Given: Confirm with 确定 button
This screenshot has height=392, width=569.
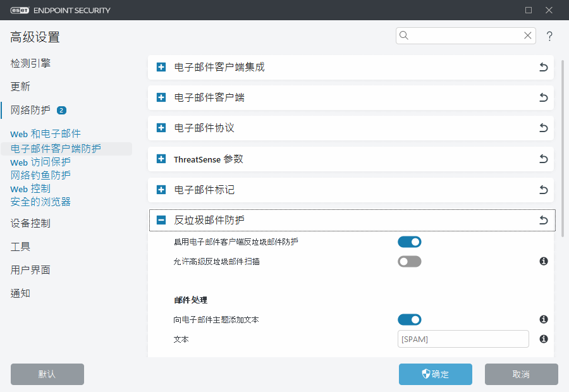Looking at the screenshot, I should 436,374.
